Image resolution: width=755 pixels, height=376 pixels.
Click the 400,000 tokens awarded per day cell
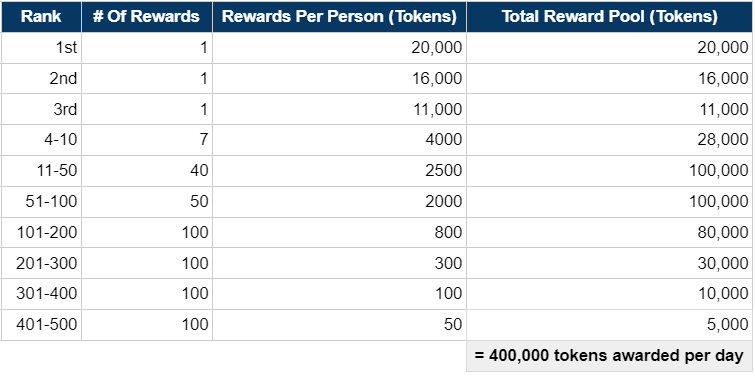point(610,356)
